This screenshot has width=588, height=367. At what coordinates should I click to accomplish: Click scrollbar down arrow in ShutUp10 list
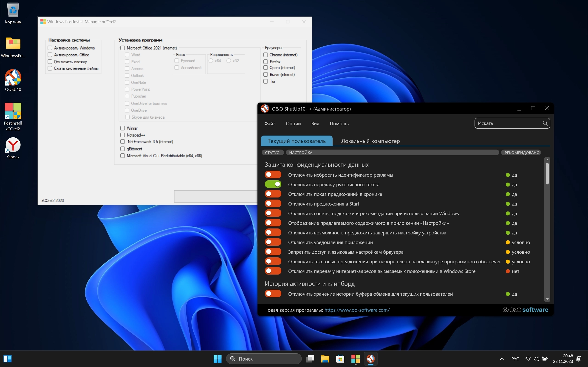(547, 299)
